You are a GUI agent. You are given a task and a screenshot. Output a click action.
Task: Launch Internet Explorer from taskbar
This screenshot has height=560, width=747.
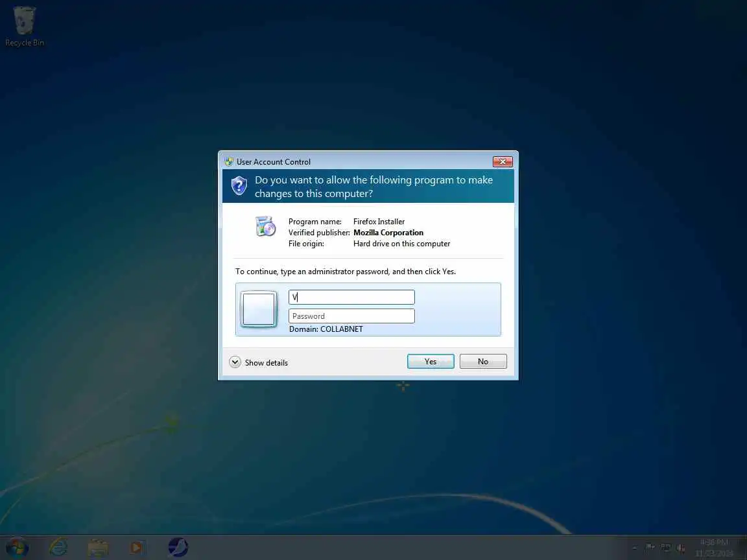point(58,548)
